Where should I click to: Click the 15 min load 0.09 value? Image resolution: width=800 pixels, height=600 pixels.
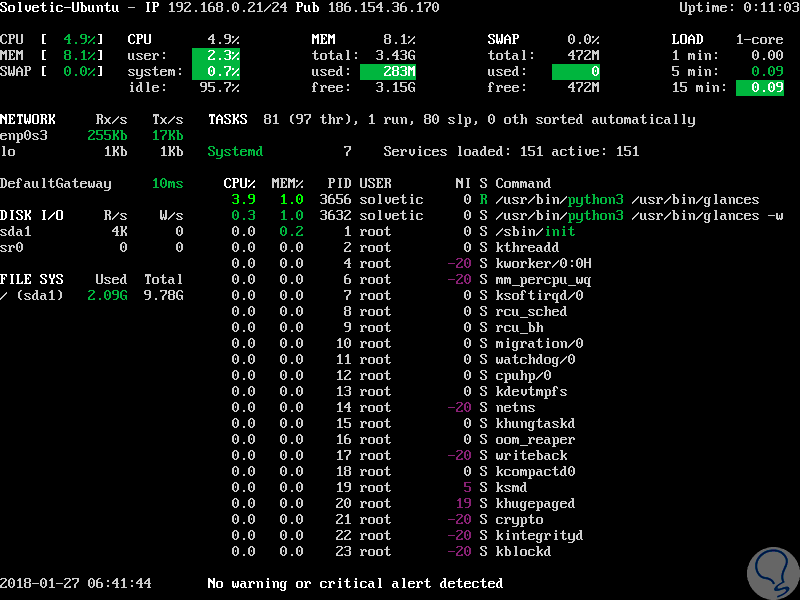point(760,88)
